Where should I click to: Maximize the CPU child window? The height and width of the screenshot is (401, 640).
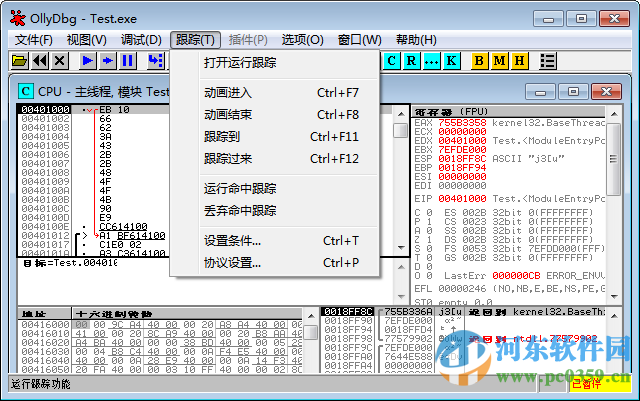coord(573,91)
